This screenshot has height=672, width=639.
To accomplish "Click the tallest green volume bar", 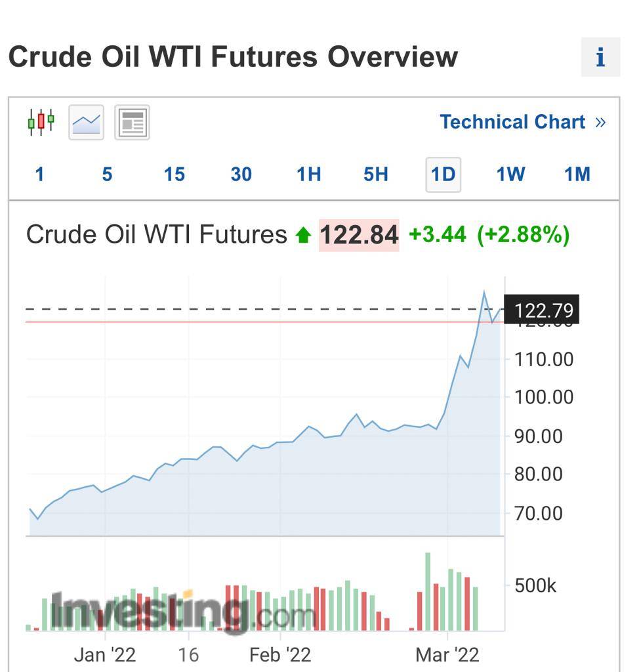I will tap(428, 592).
